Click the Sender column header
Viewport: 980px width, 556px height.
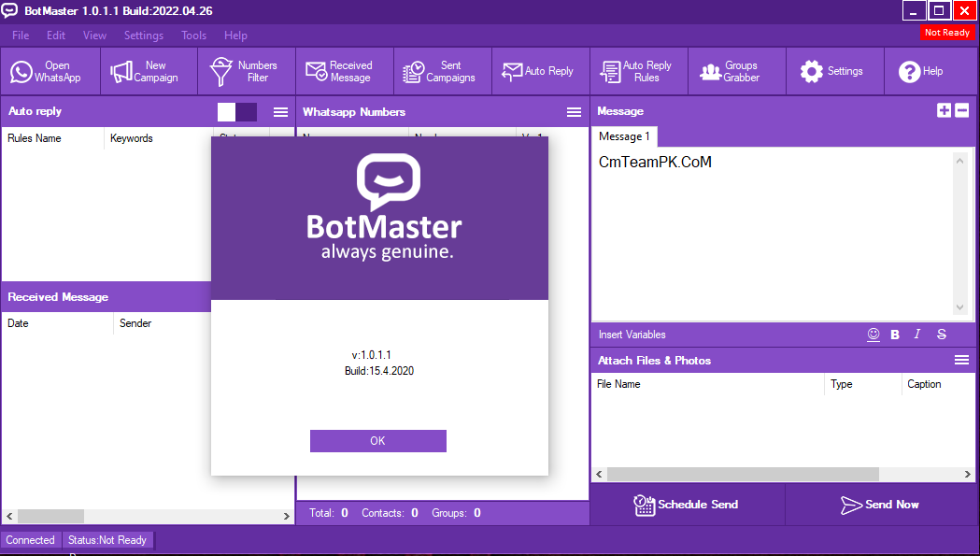point(163,323)
